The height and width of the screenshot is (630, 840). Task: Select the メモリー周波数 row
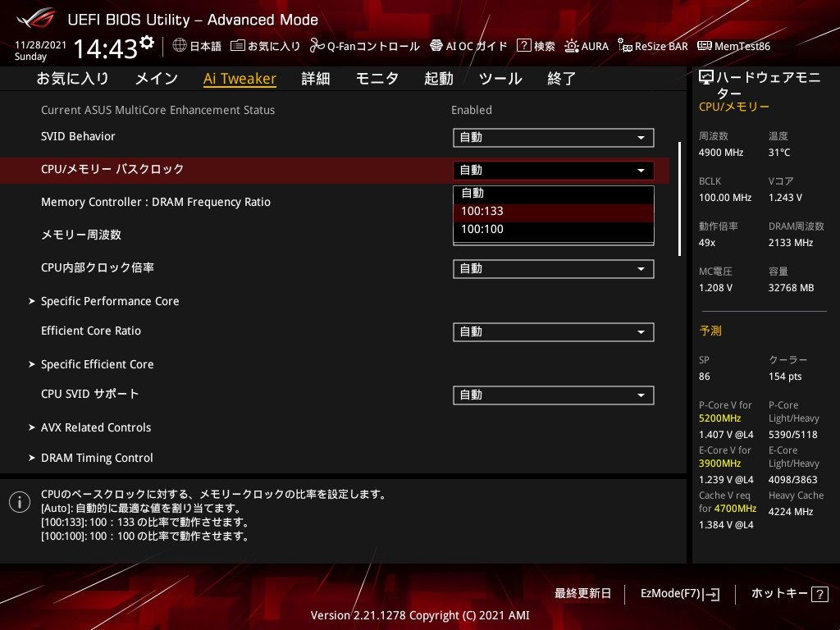pos(81,235)
